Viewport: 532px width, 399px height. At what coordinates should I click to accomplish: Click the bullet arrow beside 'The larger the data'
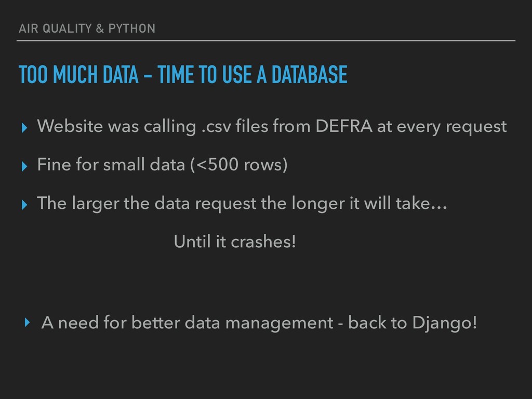click(x=24, y=205)
